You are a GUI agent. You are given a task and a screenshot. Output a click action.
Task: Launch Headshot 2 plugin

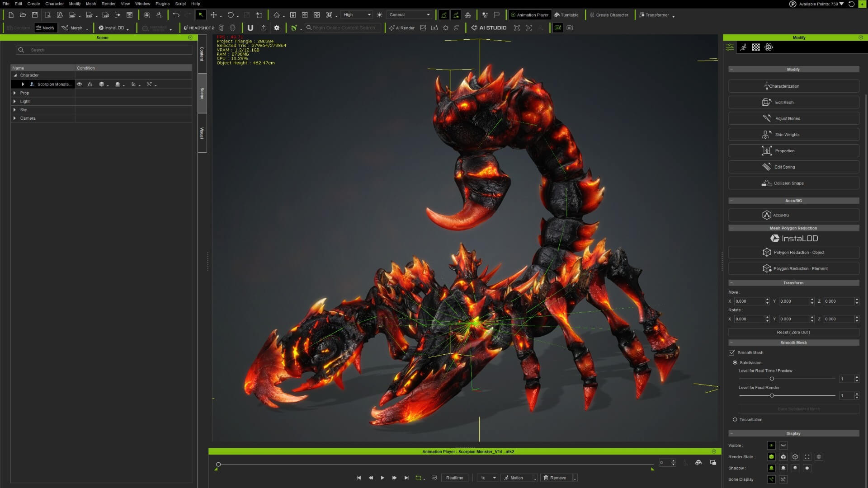199,28
